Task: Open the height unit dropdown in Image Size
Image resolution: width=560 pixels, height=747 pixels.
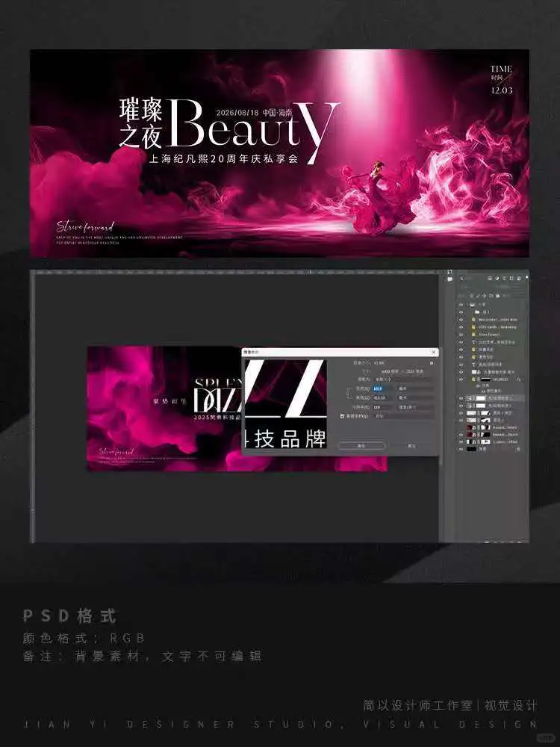Action: point(416,398)
